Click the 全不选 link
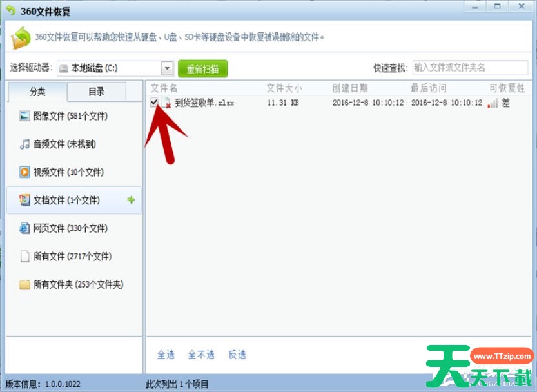 tap(201, 355)
